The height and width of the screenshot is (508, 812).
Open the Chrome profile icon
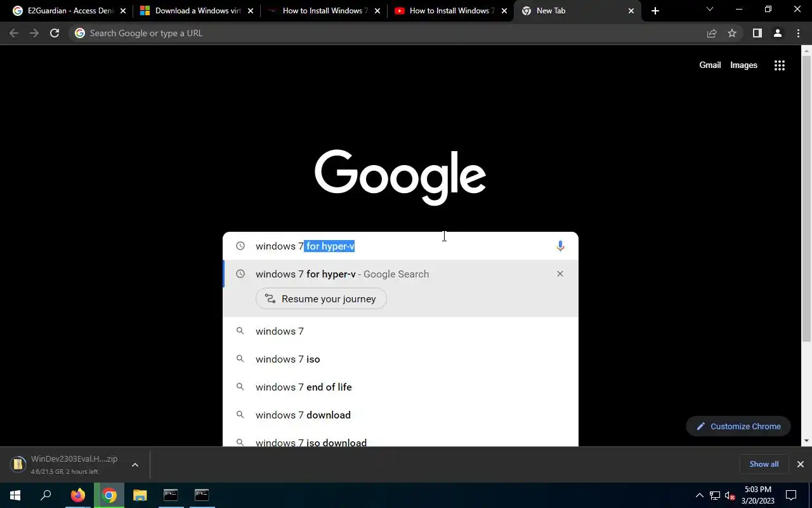pos(777,33)
